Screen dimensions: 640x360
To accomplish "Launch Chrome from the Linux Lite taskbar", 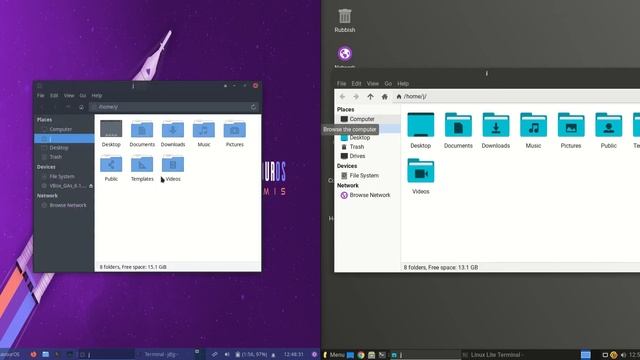I will click(361, 355).
